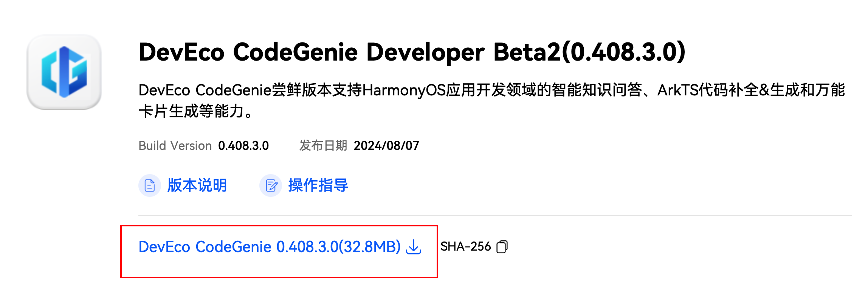This screenshot has height=293, width=868.
Task: Click the pencil-page icon beside 操作指导
Action: coord(271,185)
